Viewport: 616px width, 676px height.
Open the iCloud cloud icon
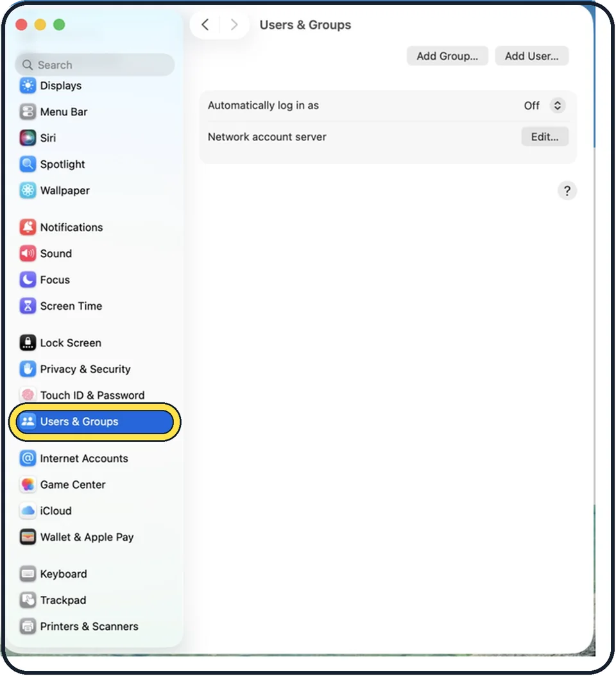(x=28, y=511)
